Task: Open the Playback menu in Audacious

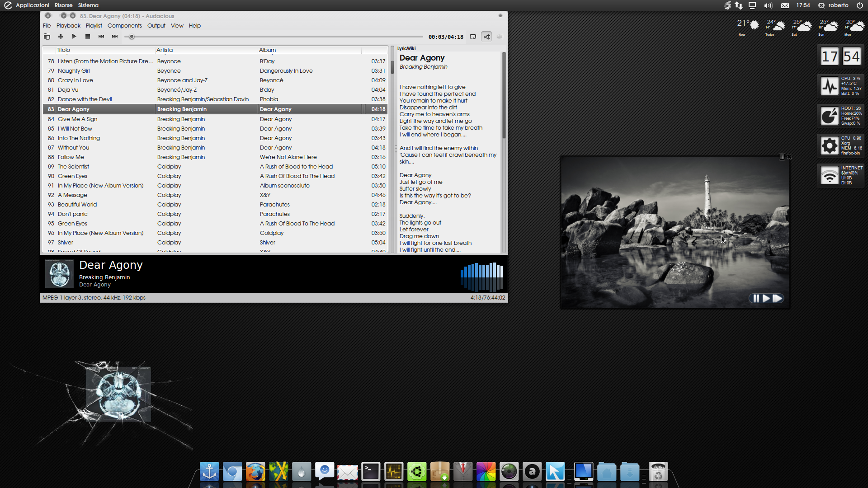Action: pos(68,25)
